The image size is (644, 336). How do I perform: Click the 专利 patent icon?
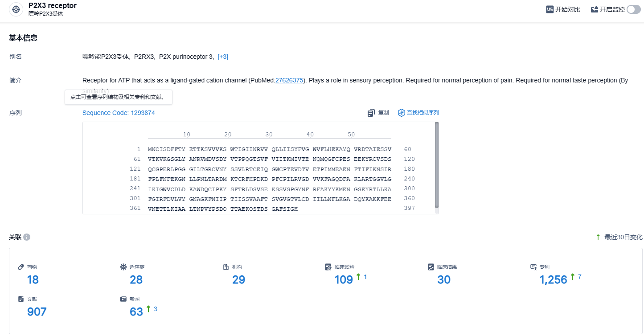[x=533, y=267]
